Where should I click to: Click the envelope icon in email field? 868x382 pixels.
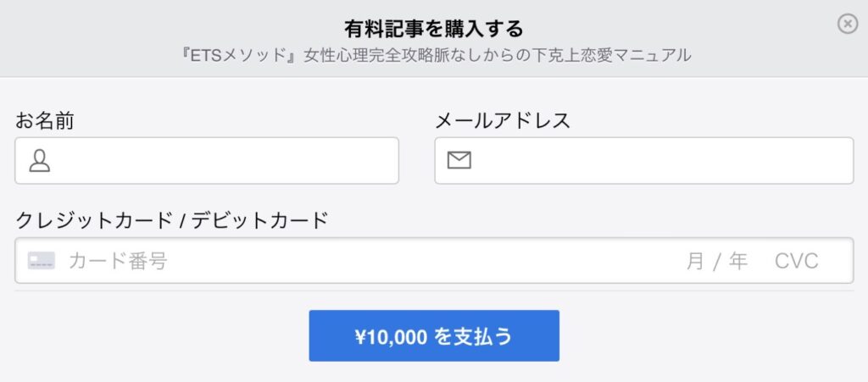coord(459,160)
